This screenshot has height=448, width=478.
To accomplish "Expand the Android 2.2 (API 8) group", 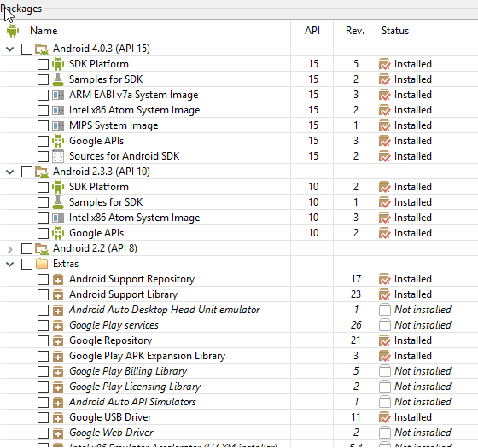I will [10, 249].
